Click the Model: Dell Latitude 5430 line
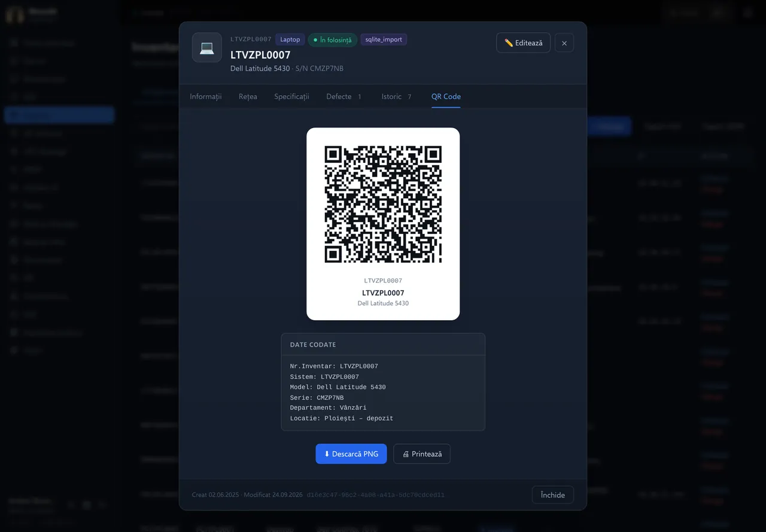The width and height of the screenshot is (766, 532). click(x=338, y=387)
